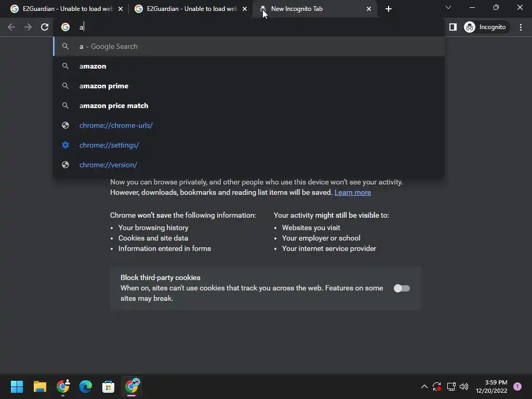Open the Windows Start menu
This screenshot has width=532, height=399.
point(17,387)
